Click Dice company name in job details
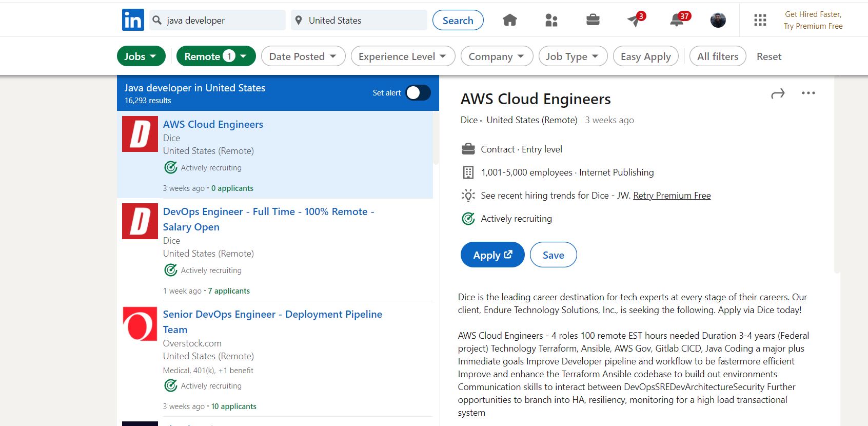This screenshot has height=426, width=868. pos(469,120)
